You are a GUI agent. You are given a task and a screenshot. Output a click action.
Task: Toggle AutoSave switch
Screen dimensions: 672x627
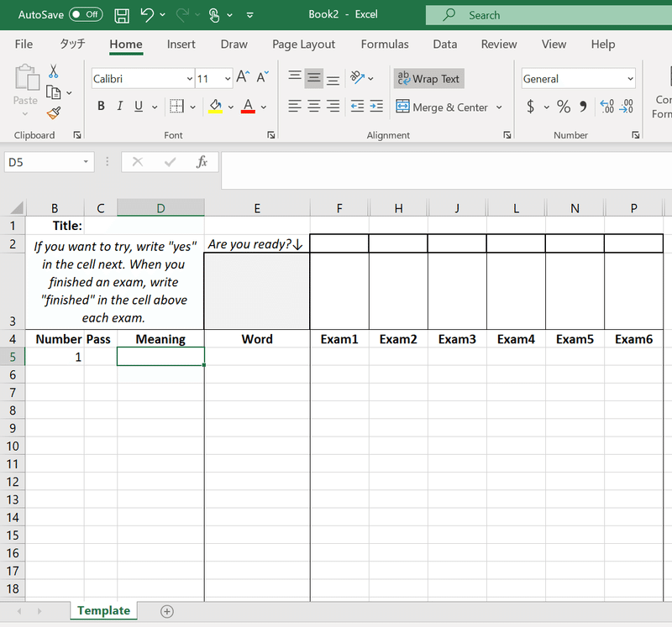(x=86, y=14)
